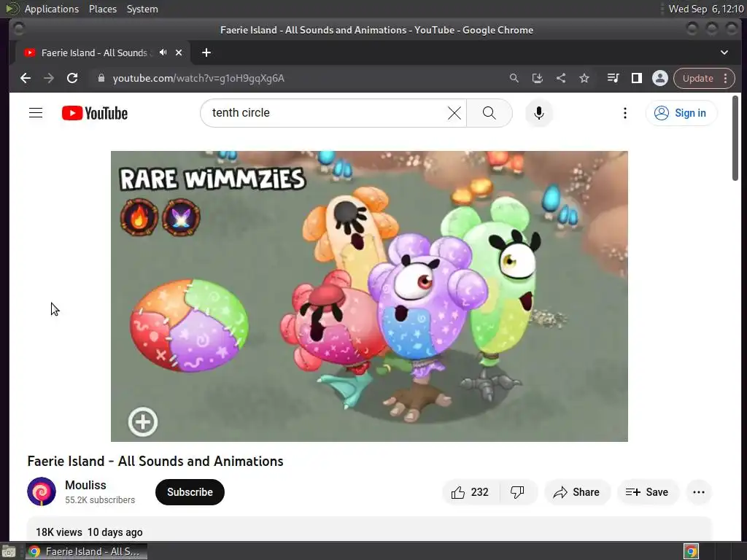
Task: Install app via address bar download icon
Action: [538, 78]
